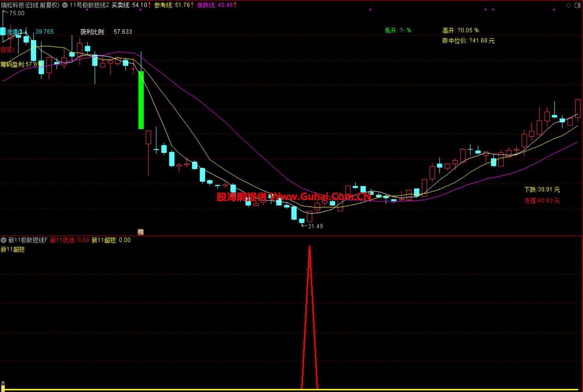Viewport: 583px width, 392px height.
Task: Select the sub-chart indicator name 新11极致短线F
Action: pyautogui.click(x=28, y=240)
